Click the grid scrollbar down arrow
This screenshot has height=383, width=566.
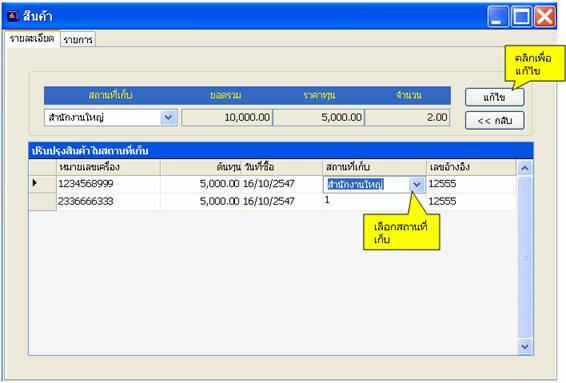(525, 347)
